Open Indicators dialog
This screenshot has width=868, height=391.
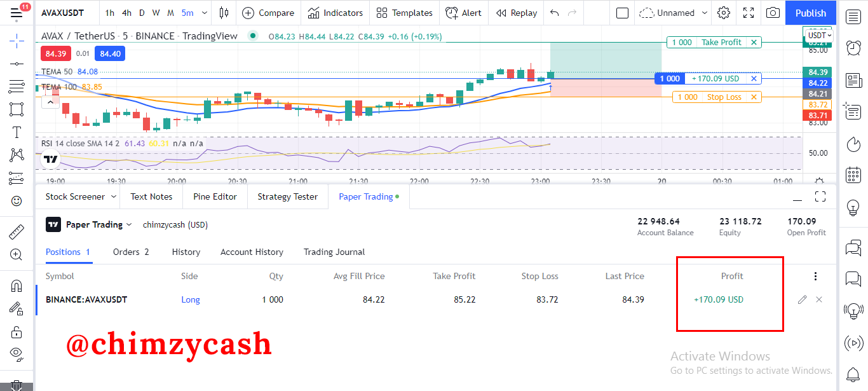336,13
